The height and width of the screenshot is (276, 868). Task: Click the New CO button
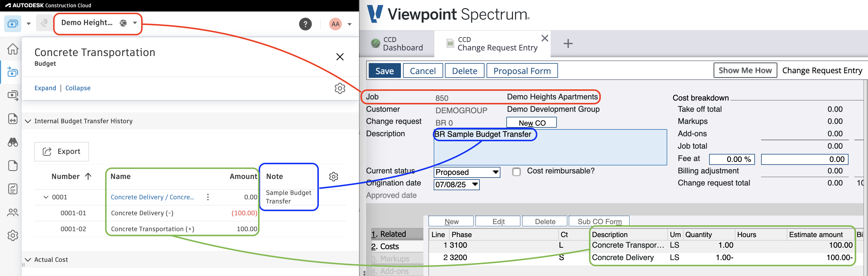[x=531, y=122]
